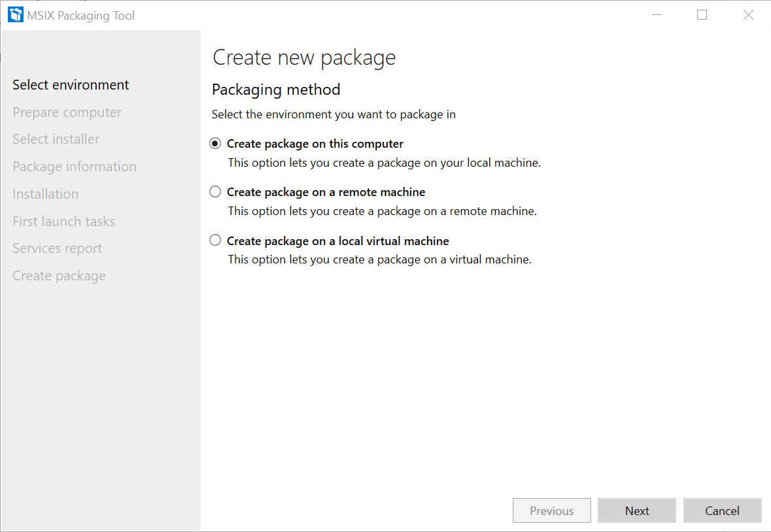The width and height of the screenshot is (771, 532).
Task: Go to the Create package step
Action: [x=59, y=275]
